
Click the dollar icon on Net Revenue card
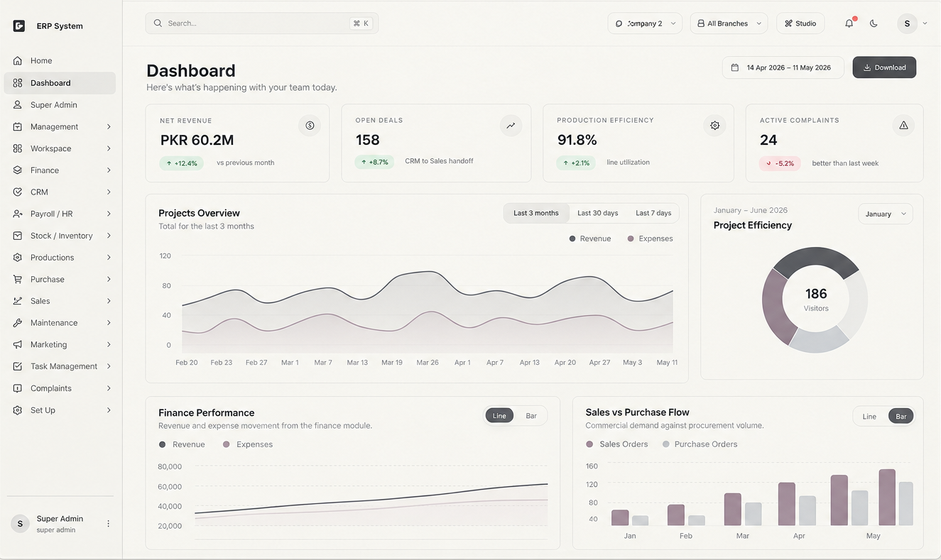coord(310,126)
